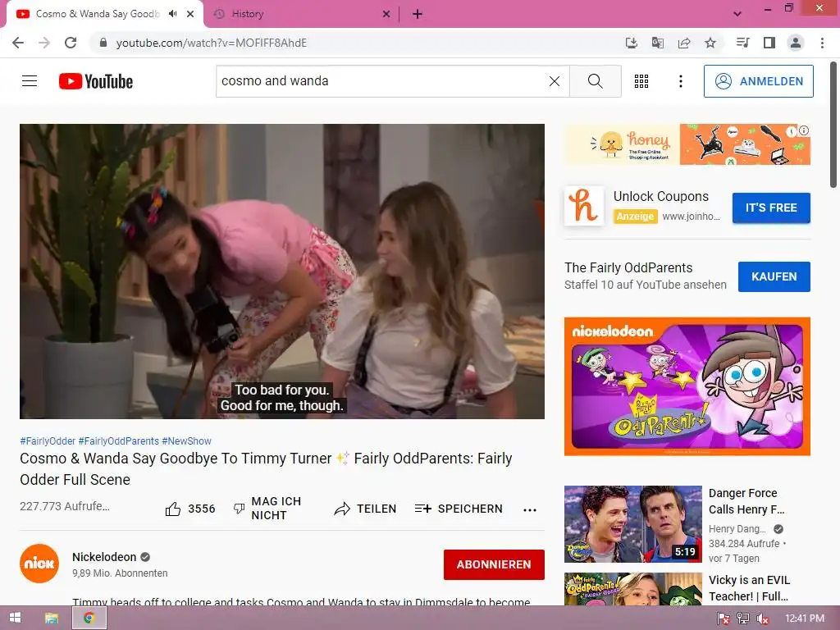Open Vicky is an EVIL Teacher thumbnail

pos(633,589)
